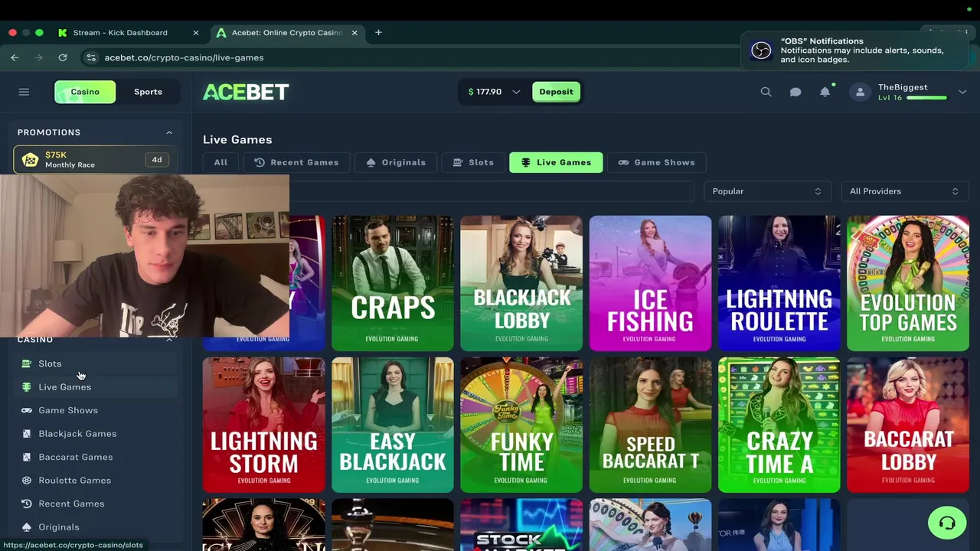Select the Game Shows tab
The image size is (980, 551).
[656, 162]
